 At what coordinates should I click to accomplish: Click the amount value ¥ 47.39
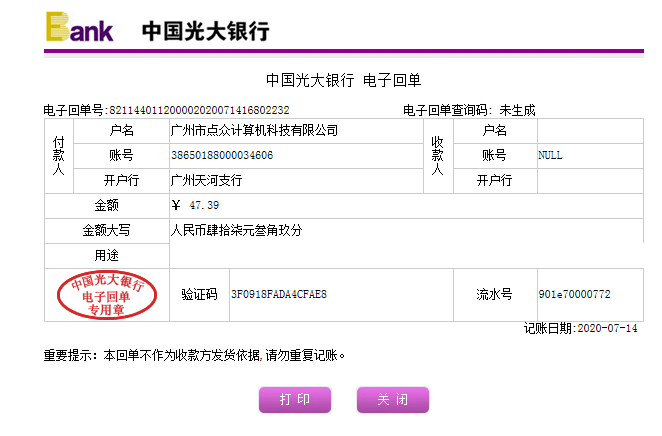click(x=196, y=206)
